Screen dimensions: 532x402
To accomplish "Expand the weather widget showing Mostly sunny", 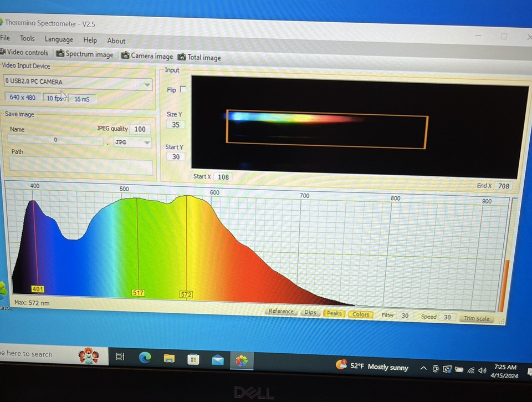I will [372, 366].
